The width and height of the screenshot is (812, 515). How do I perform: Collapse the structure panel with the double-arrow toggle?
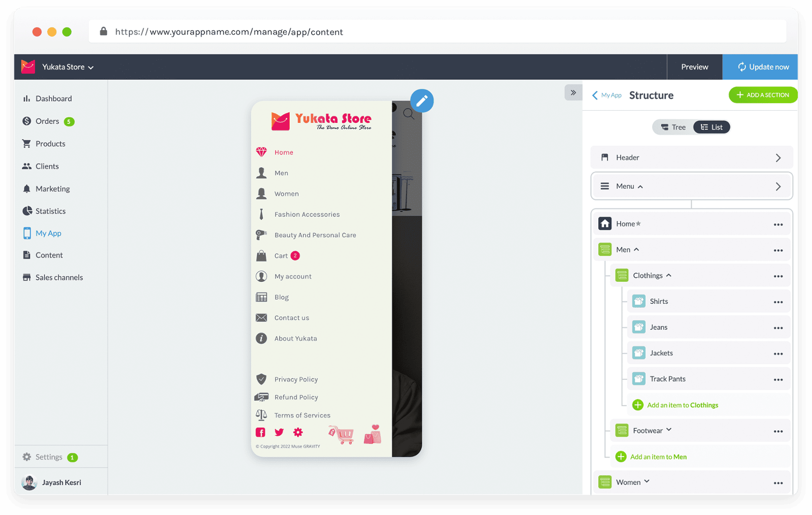(x=573, y=92)
